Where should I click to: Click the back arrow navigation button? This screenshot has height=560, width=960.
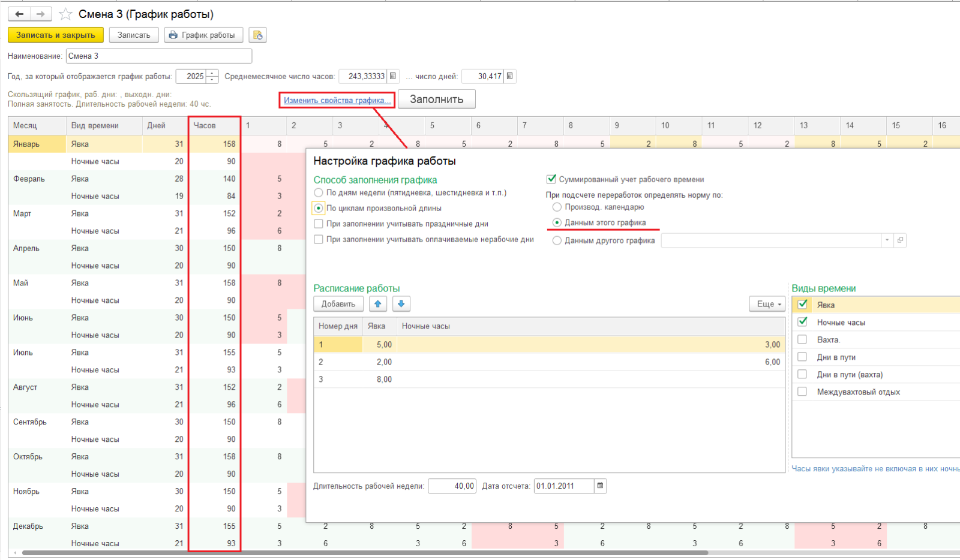(x=19, y=14)
